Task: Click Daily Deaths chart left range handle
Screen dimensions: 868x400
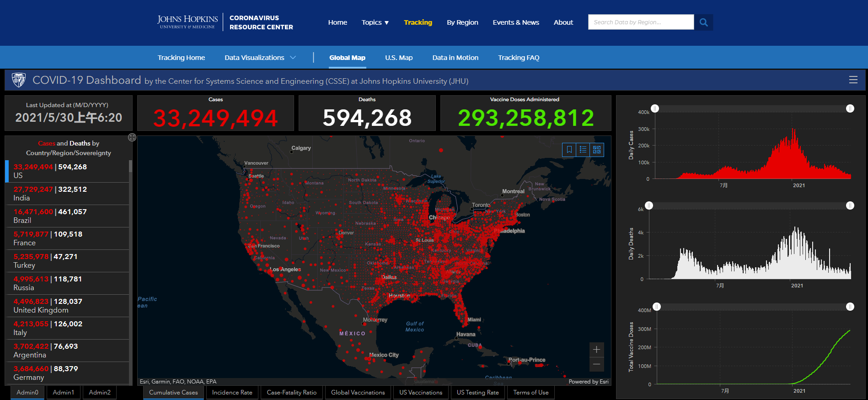Action: pos(649,205)
